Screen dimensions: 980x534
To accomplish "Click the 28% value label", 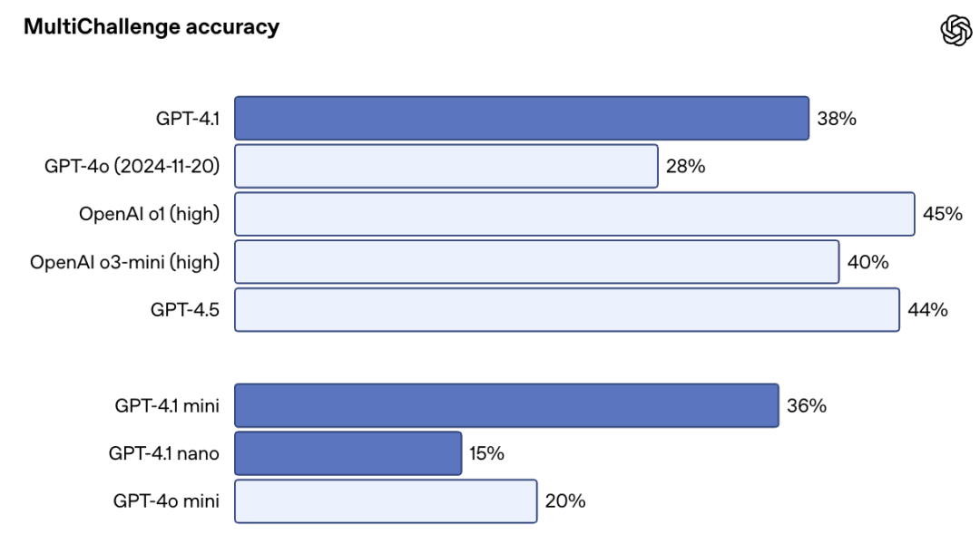I will click(x=686, y=166).
